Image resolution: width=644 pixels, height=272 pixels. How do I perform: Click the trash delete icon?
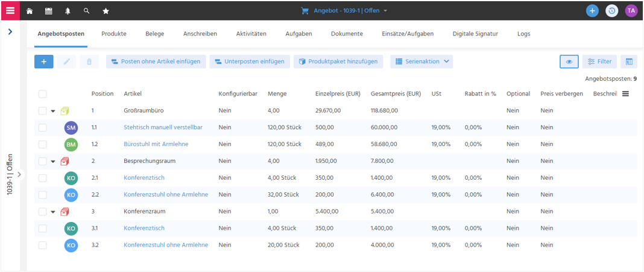89,62
